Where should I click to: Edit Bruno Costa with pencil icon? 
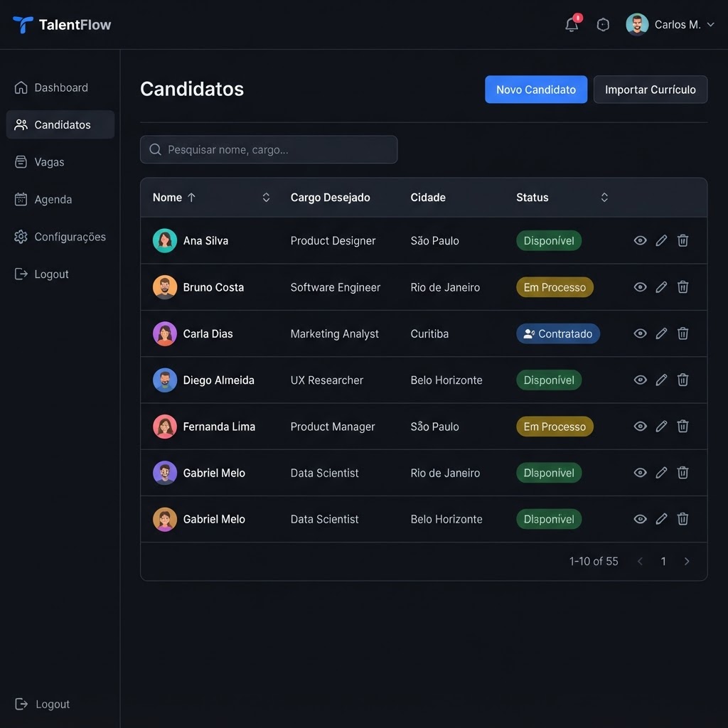(661, 287)
